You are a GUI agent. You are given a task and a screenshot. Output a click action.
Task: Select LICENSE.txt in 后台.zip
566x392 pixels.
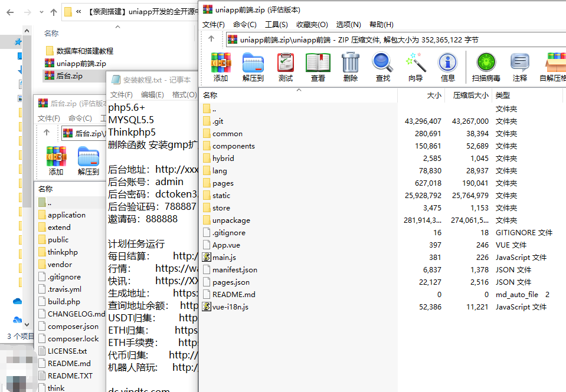click(x=67, y=351)
